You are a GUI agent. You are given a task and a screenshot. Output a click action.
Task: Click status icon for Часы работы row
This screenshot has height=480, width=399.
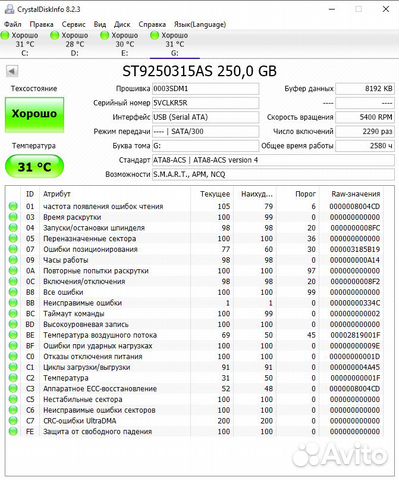pyautogui.click(x=13, y=260)
